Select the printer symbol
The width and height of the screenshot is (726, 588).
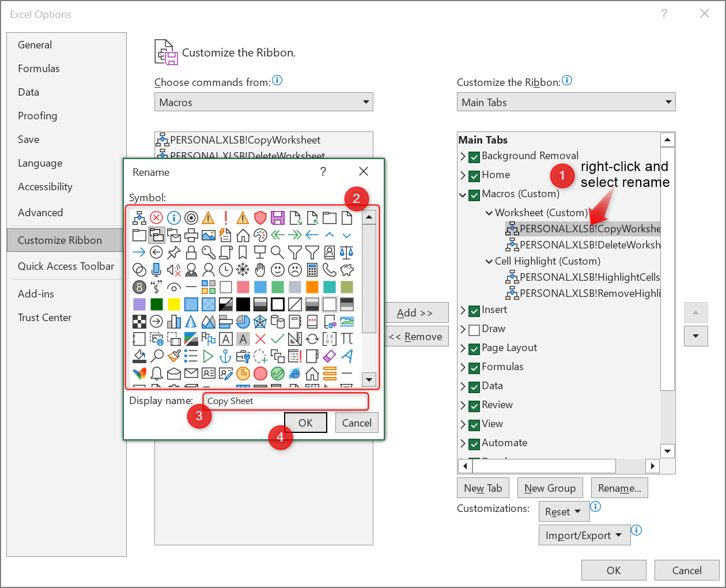point(191,235)
